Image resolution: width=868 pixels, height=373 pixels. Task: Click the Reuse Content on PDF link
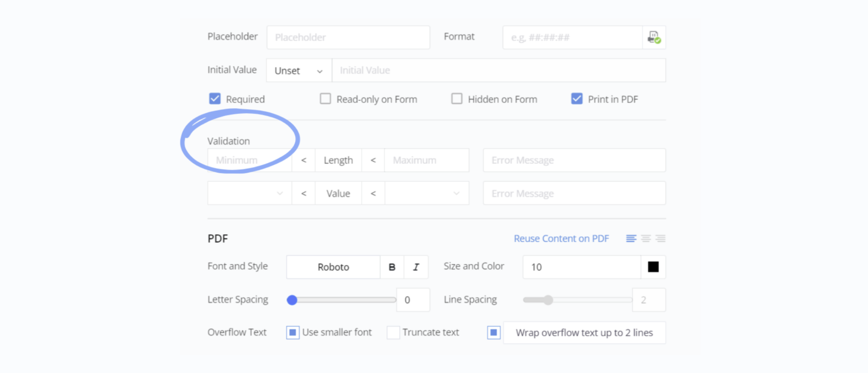click(561, 239)
